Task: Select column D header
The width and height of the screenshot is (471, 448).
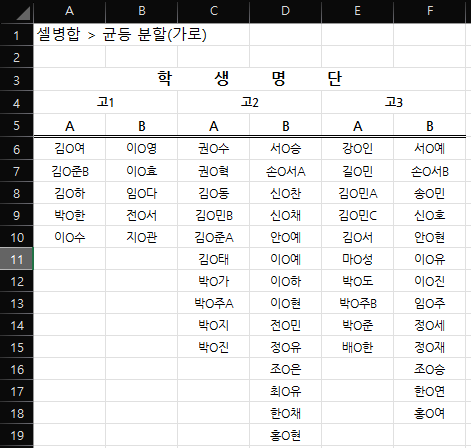Action: [x=286, y=11]
